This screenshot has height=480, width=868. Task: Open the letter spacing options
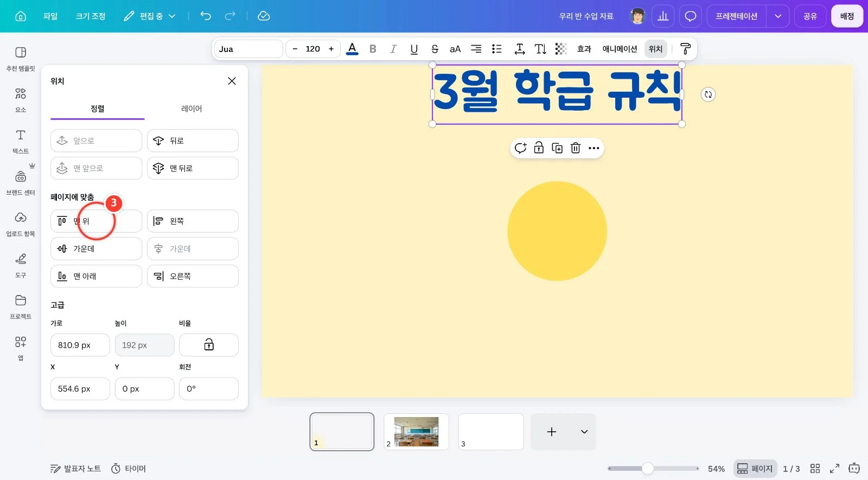520,49
